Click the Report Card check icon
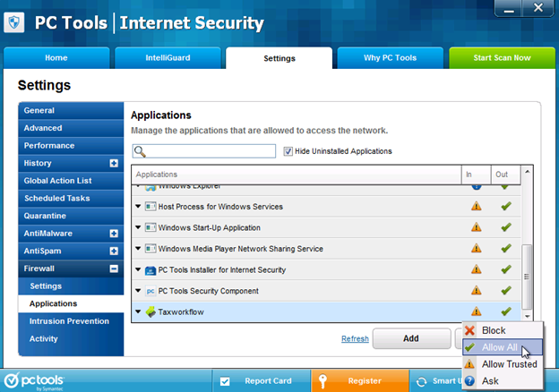Screen dimensions: 559x392 point(225,381)
